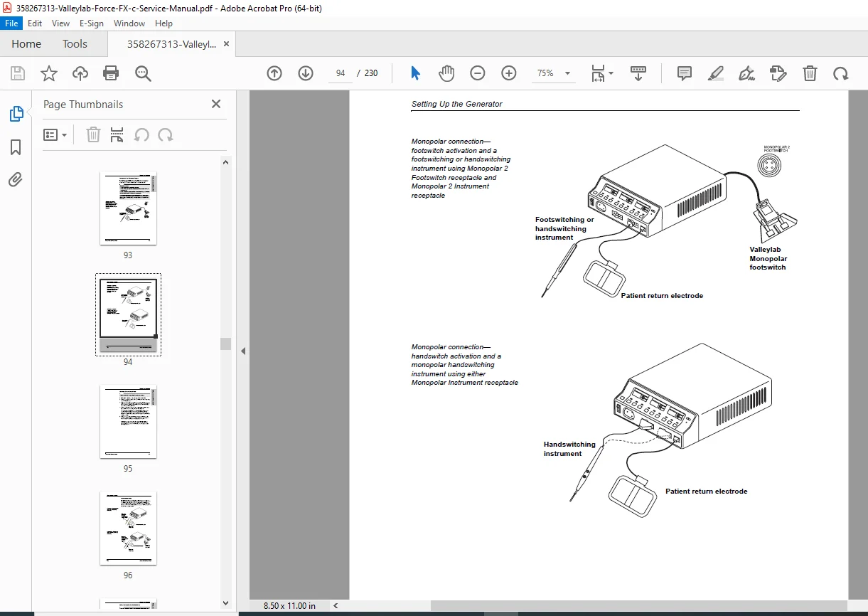Open the Help menu
The width and height of the screenshot is (868, 616).
click(164, 23)
